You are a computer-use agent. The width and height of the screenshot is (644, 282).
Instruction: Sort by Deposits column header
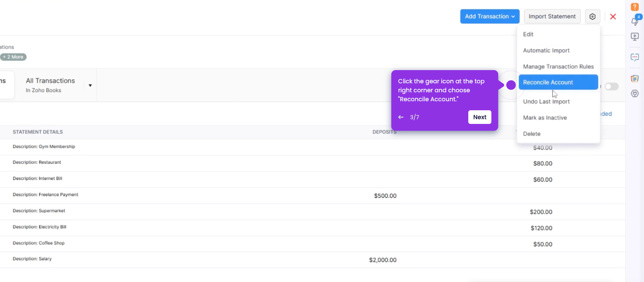[384, 132]
